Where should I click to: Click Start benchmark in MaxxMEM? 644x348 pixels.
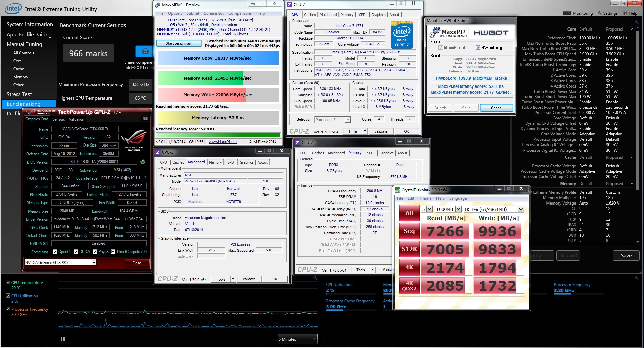[x=179, y=43]
